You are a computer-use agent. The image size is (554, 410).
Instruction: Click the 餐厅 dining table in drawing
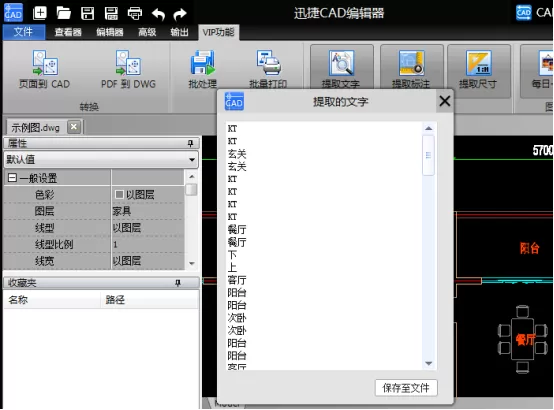pos(523,340)
